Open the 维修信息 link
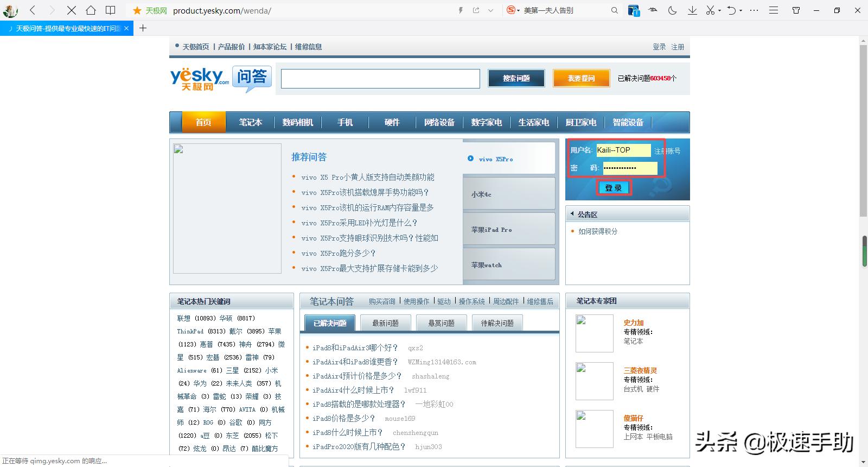Screen dimensions: 868x467 (308, 47)
